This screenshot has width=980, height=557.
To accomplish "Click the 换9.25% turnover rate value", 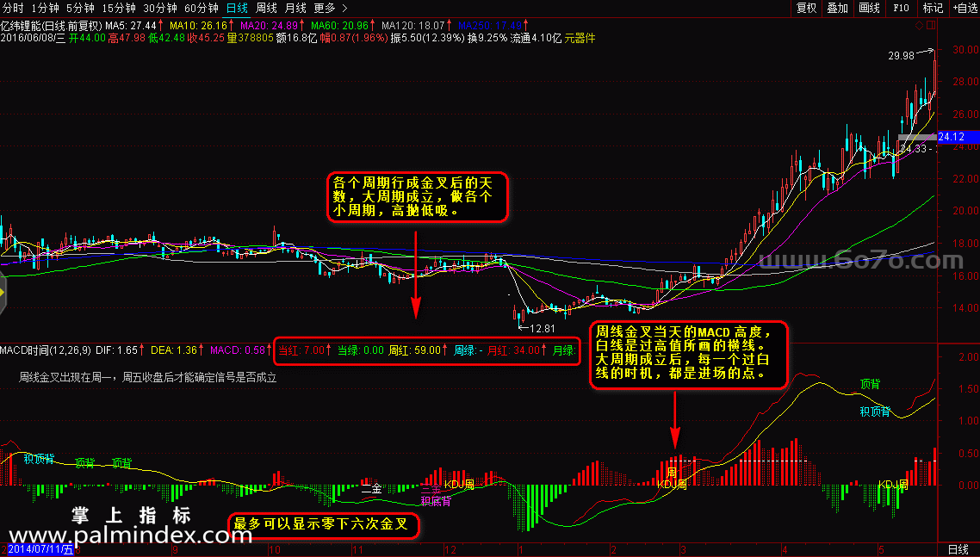I will (x=487, y=38).
